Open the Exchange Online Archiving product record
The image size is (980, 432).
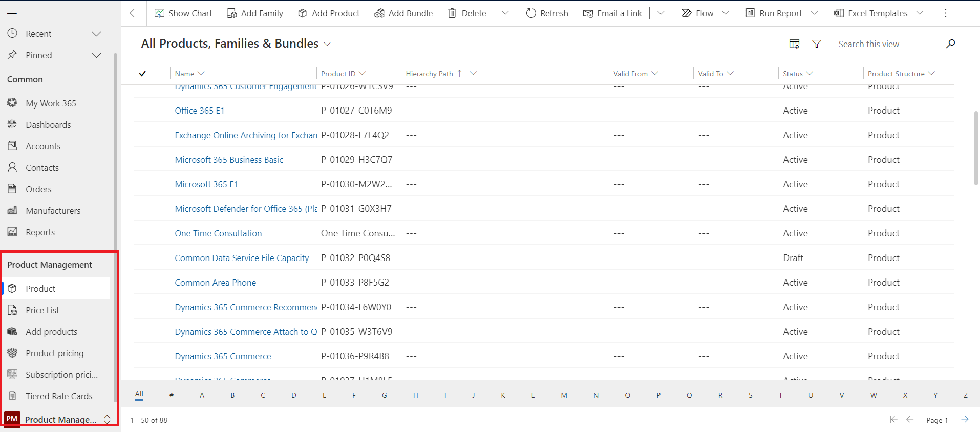[246, 135]
